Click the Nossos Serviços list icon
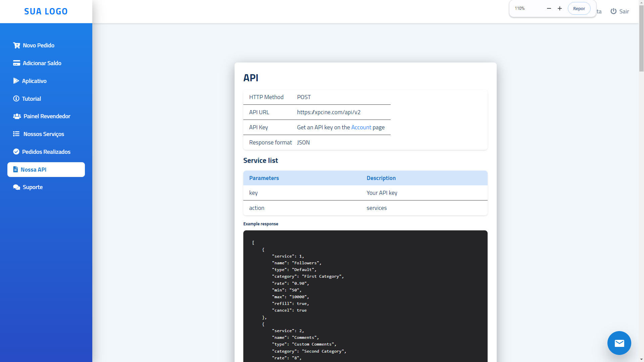Image resolution: width=644 pixels, height=362 pixels. click(x=16, y=134)
